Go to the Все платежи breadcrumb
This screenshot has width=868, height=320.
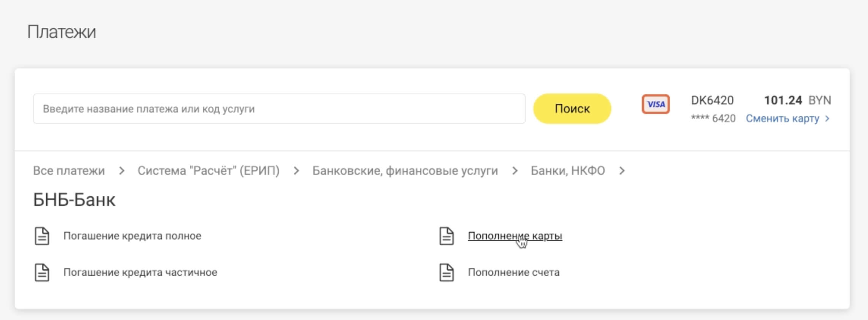[69, 171]
